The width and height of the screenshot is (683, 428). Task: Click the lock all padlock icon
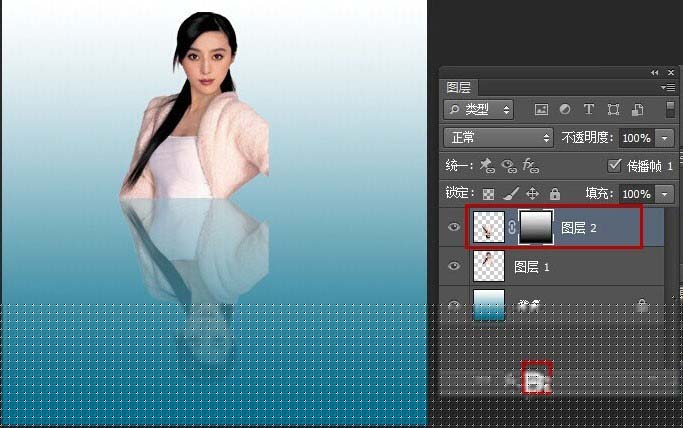coord(553,194)
